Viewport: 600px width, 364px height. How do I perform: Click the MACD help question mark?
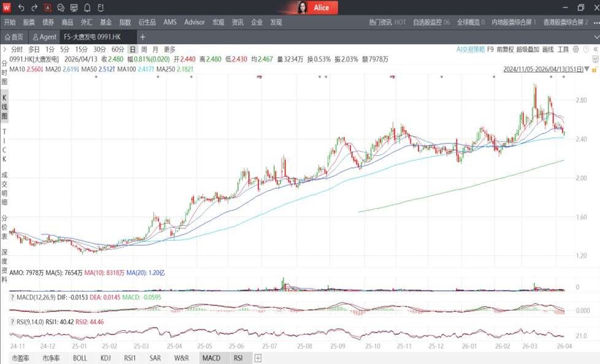13,298
